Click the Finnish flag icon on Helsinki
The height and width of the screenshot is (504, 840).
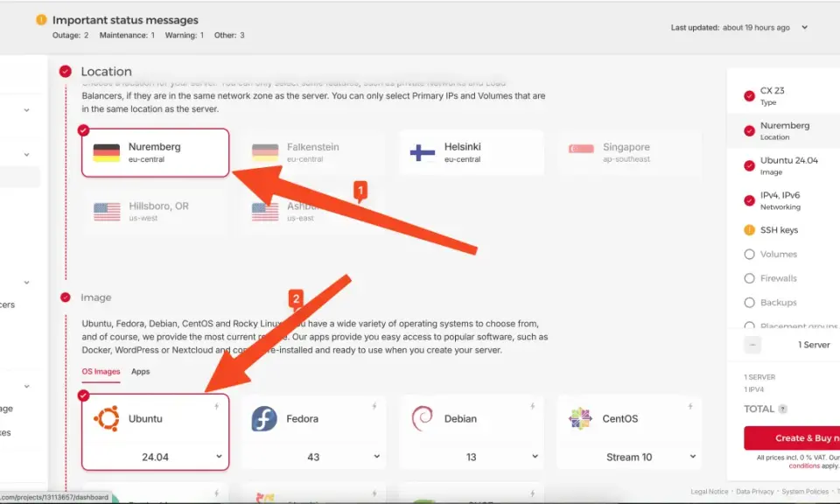click(422, 152)
